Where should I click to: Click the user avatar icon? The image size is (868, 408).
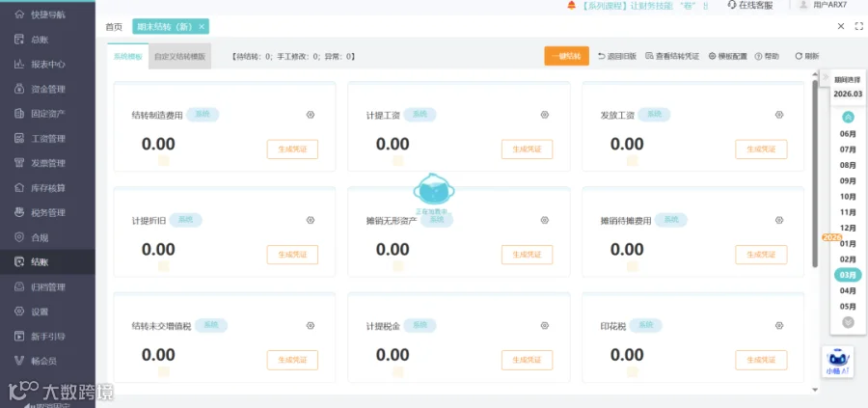[802, 5]
